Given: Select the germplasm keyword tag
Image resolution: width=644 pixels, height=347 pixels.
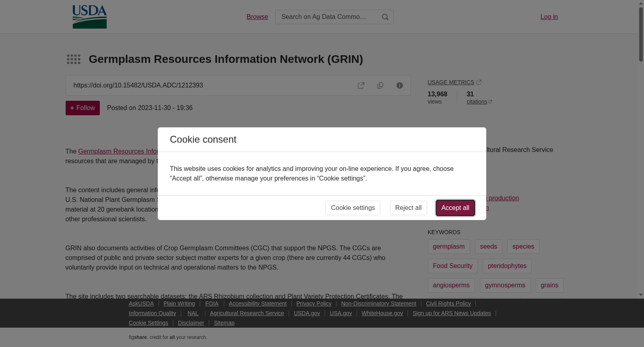Looking at the screenshot, I should [449, 247].
